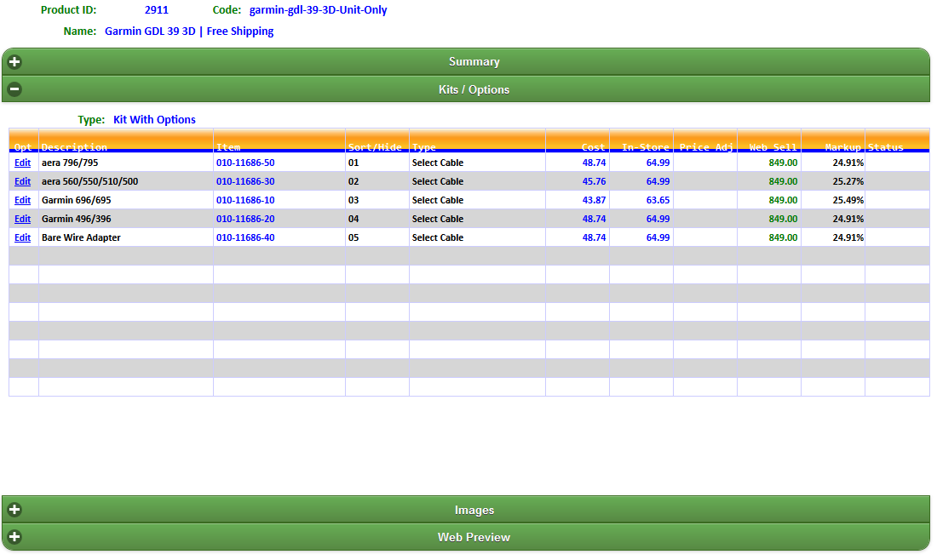Image resolution: width=937 pixels, height=560 pixels.
Task: Click in-store 64.99 in Garmin 496/396 row
Action: point(658,219)
